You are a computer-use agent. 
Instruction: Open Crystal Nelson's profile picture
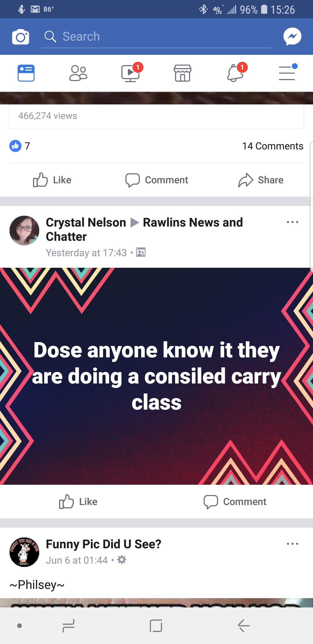[x=24, y=230]
